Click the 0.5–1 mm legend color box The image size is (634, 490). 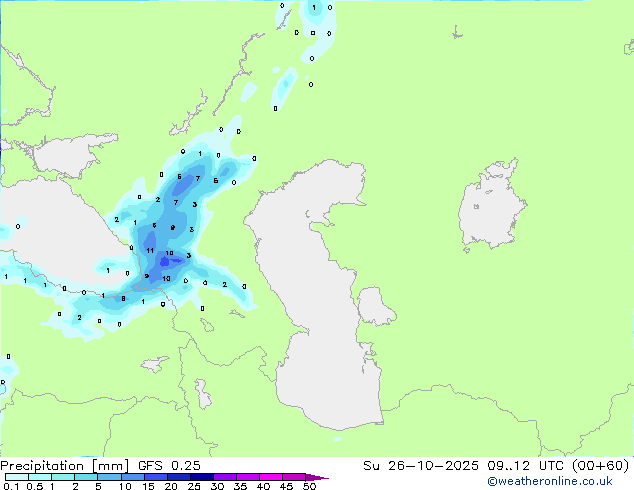[x=40, y=477]
